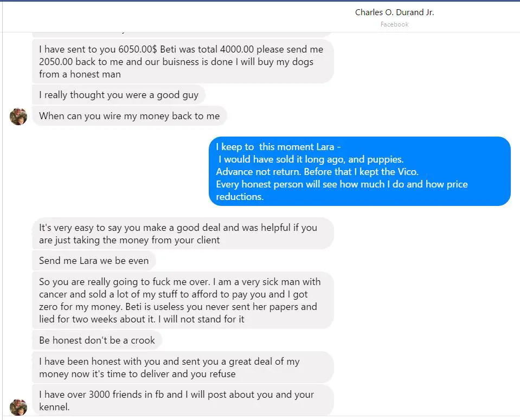Select the blue 'I keep to this moment Lara' reply

click(x=359, y=171)
